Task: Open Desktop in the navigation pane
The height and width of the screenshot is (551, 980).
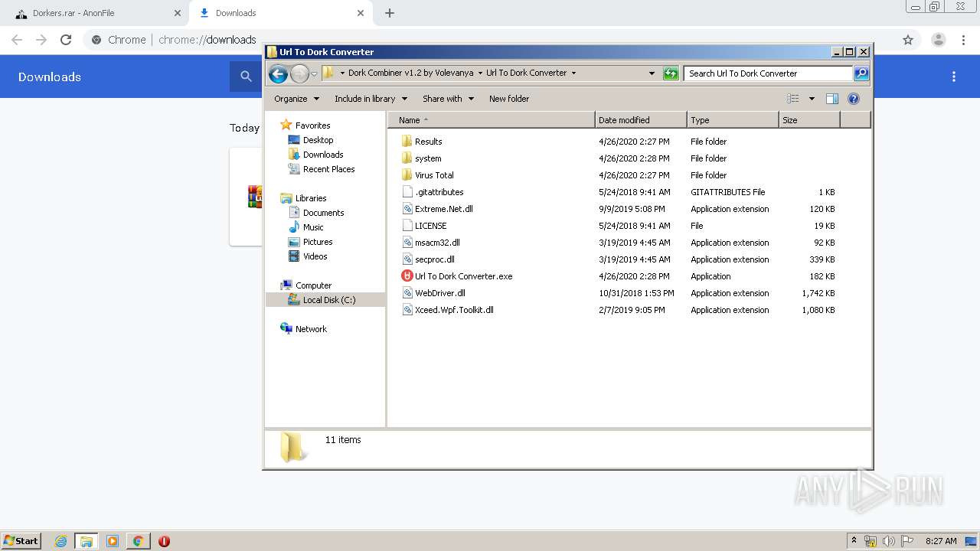Action: tap(318, 140)
